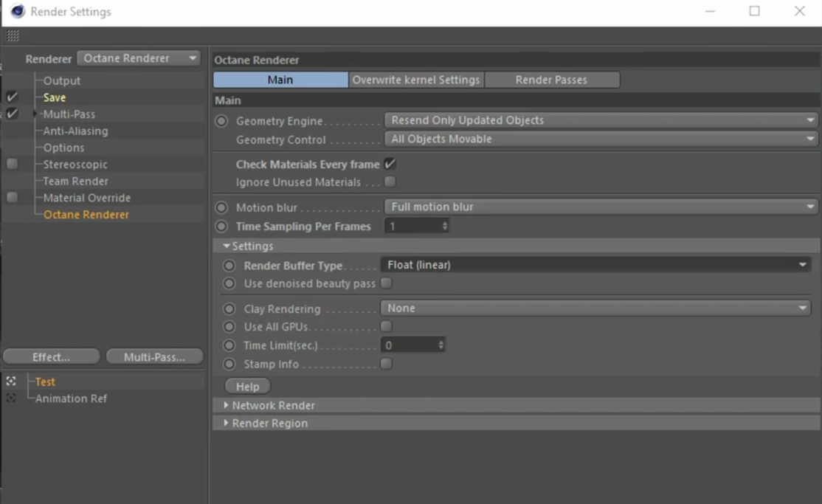Click the Cinema 4D logo in title bar
The image size is (822, 504).
tap(17, 11)
